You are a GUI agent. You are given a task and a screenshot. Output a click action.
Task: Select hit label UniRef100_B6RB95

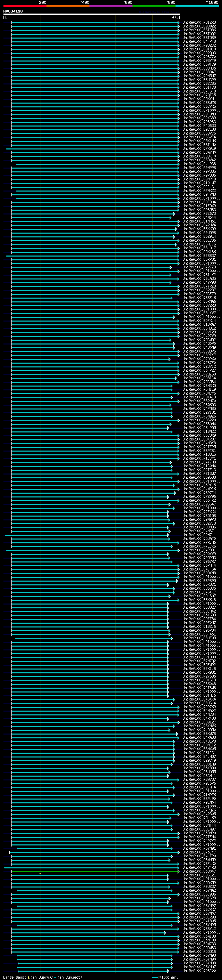(199, 581)
